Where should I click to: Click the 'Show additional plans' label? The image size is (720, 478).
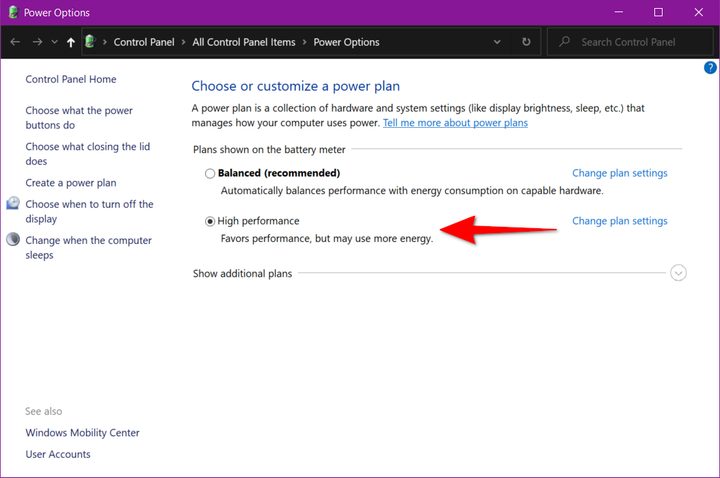click(x=242, y=274)
